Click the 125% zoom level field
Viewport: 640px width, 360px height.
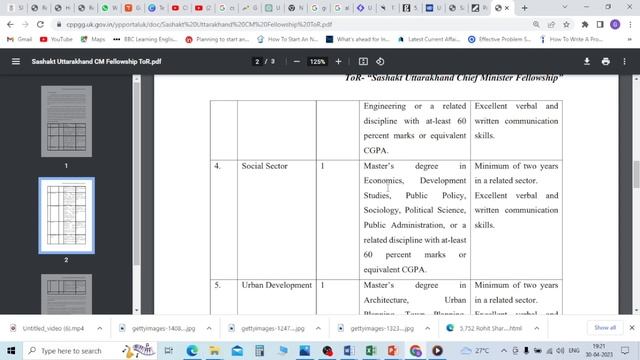[x=317, y=62]
